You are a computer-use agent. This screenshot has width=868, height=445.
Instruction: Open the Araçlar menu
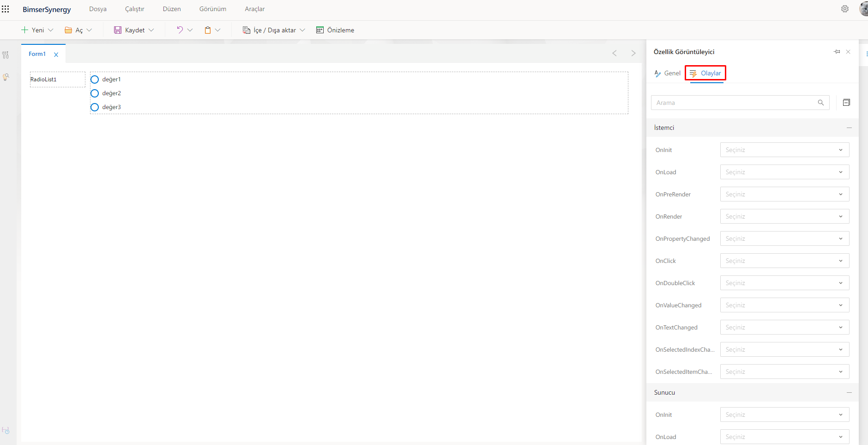pos(255,9)
